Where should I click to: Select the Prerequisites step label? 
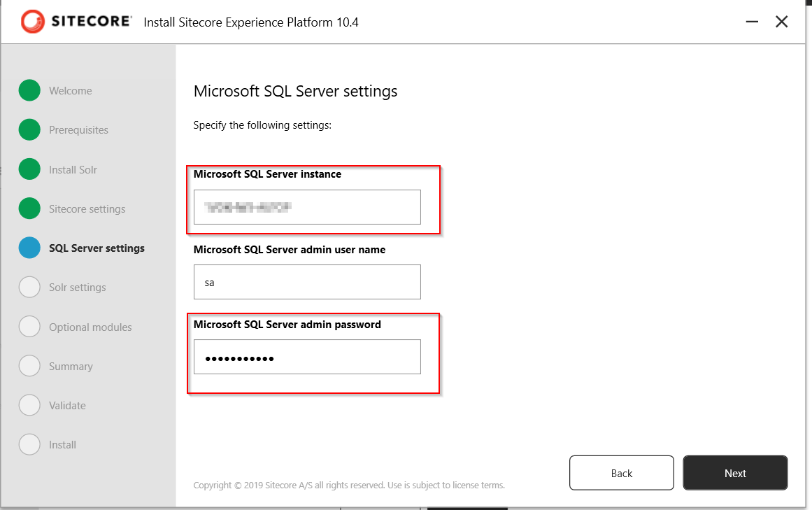click(79, 130)
